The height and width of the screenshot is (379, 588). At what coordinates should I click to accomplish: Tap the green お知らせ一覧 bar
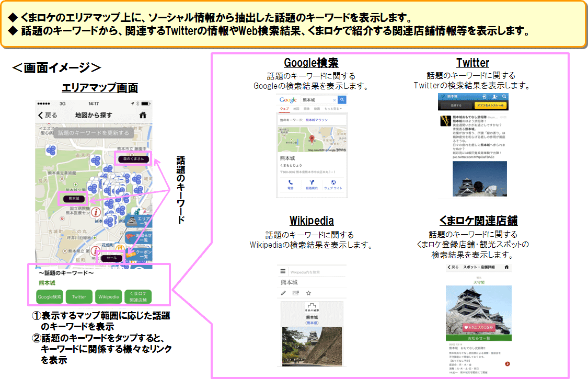pos(479,338)
